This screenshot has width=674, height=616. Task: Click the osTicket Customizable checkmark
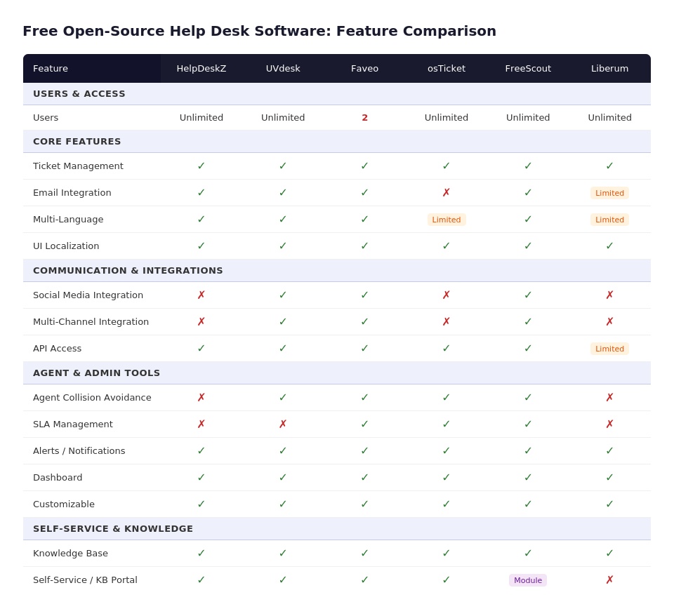447,504
